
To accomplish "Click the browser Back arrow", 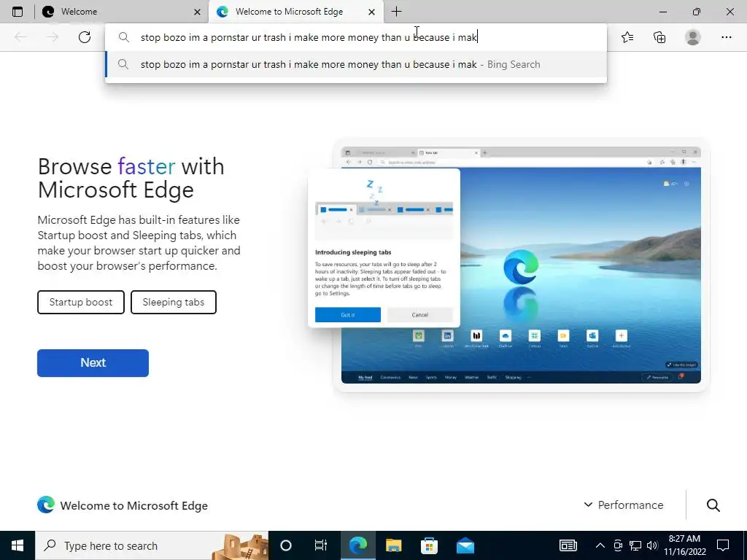I will [20, 37].
